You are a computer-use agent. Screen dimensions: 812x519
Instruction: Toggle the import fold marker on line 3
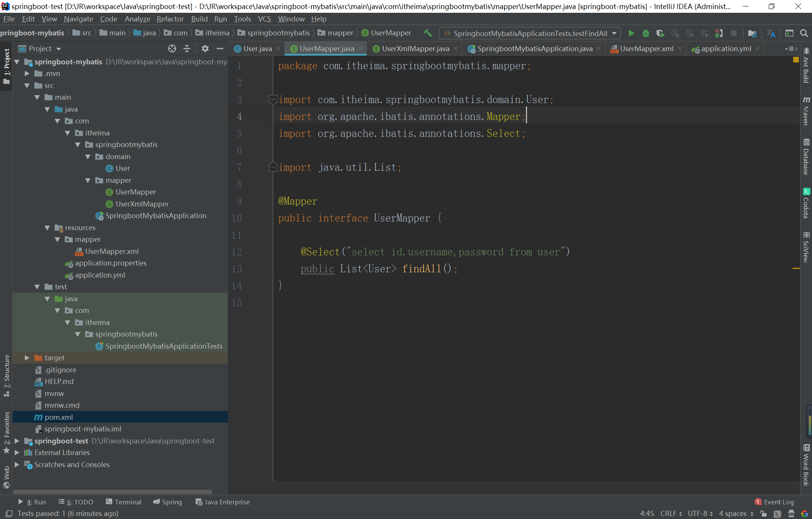pyautogui.click(x=273, y=100)
